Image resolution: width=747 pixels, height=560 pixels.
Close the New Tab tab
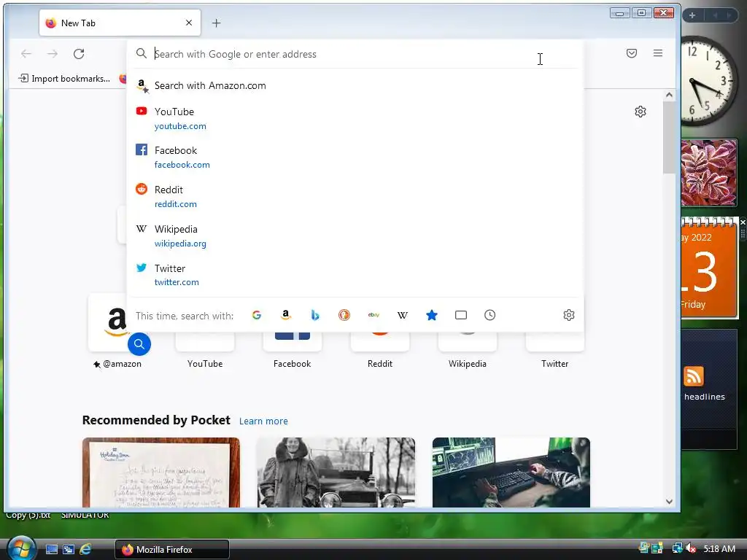[x=189, y=23]
